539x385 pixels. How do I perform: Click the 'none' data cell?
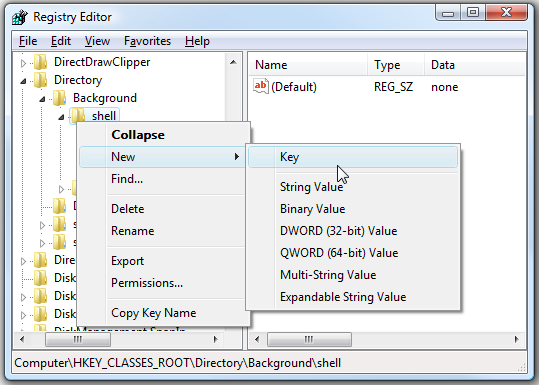pos(444,87)
